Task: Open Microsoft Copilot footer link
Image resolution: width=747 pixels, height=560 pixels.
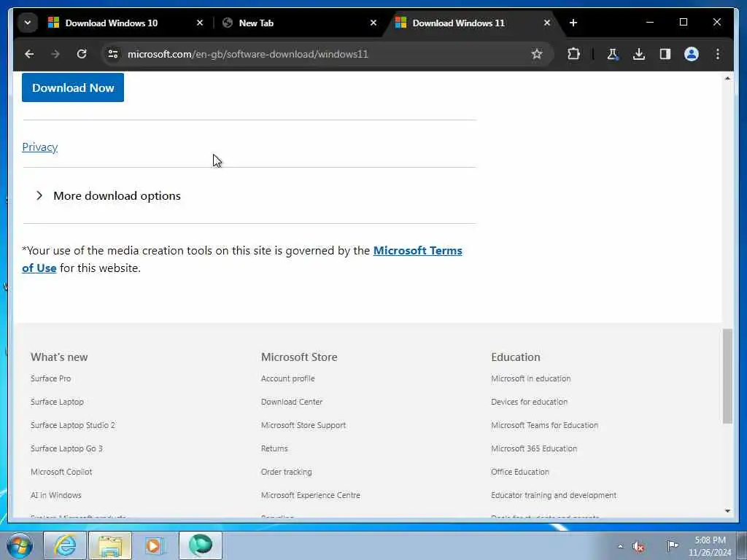Action: tap(61, 472)
